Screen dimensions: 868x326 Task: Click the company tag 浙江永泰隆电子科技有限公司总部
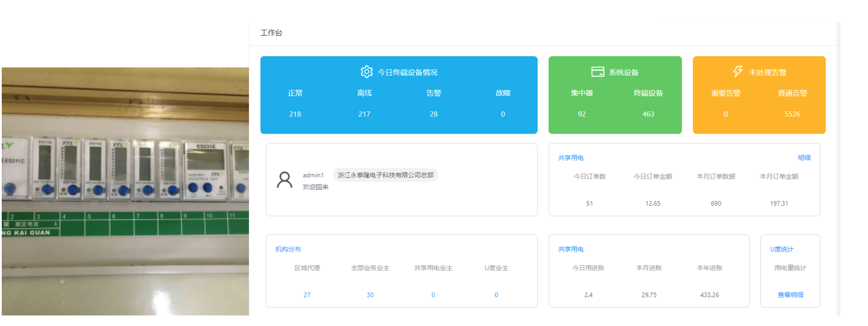point(385,175)
